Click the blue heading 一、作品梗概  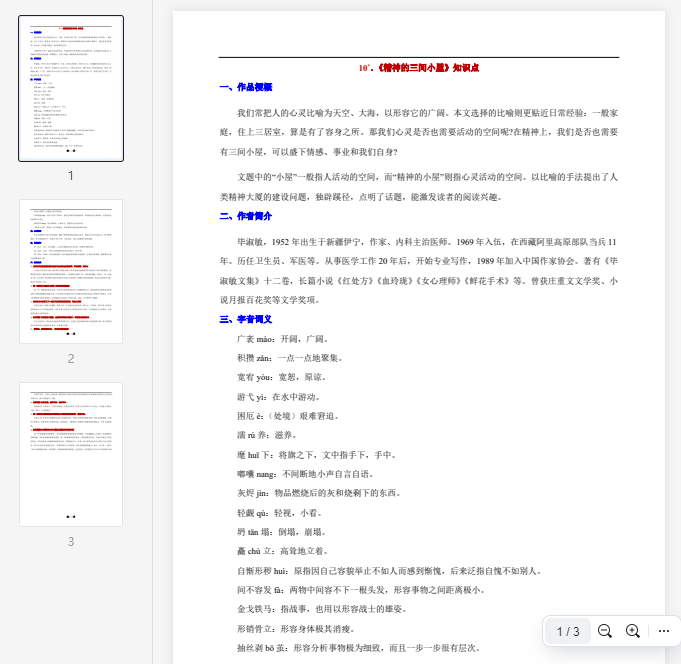[x=245, y=87]
